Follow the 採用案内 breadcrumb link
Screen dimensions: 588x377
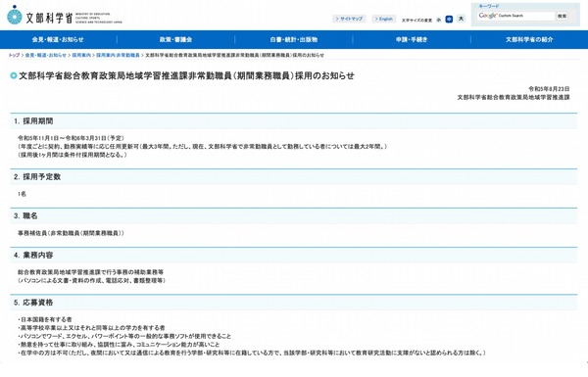pyautogui.click(x=81, y=55)
